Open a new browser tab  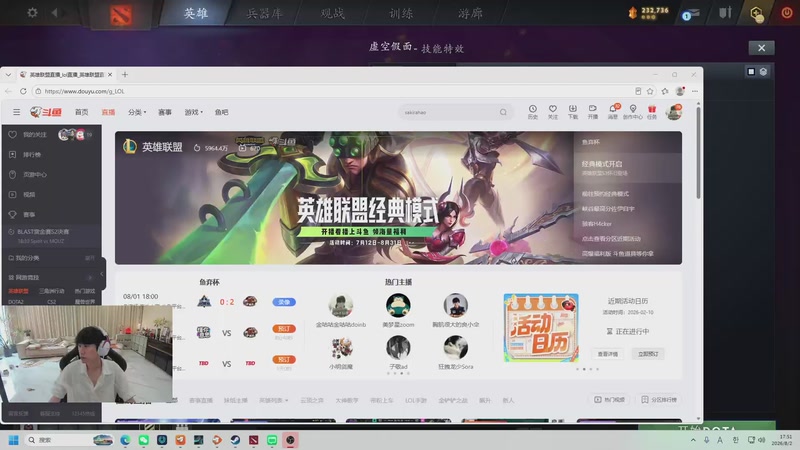click(124, 74)
